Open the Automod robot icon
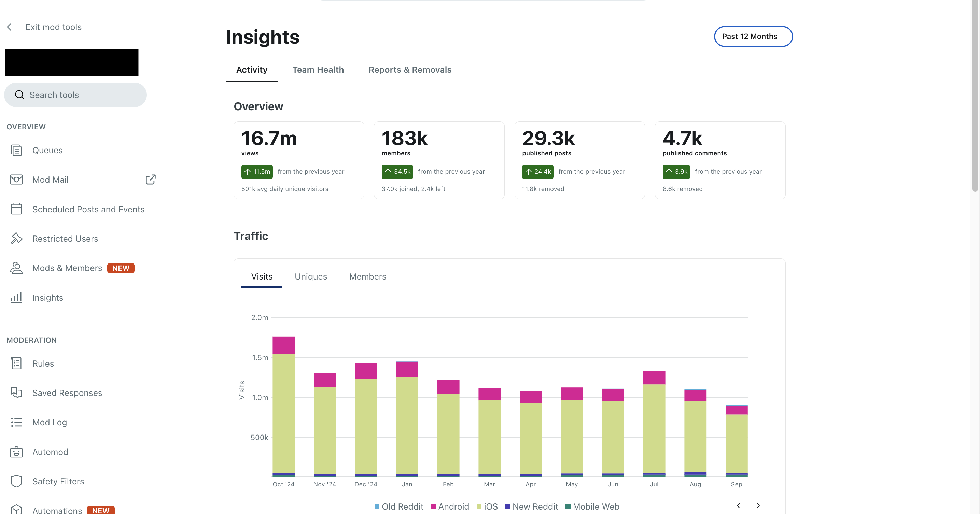Screen dimensions: 980x514 [16, 452]
